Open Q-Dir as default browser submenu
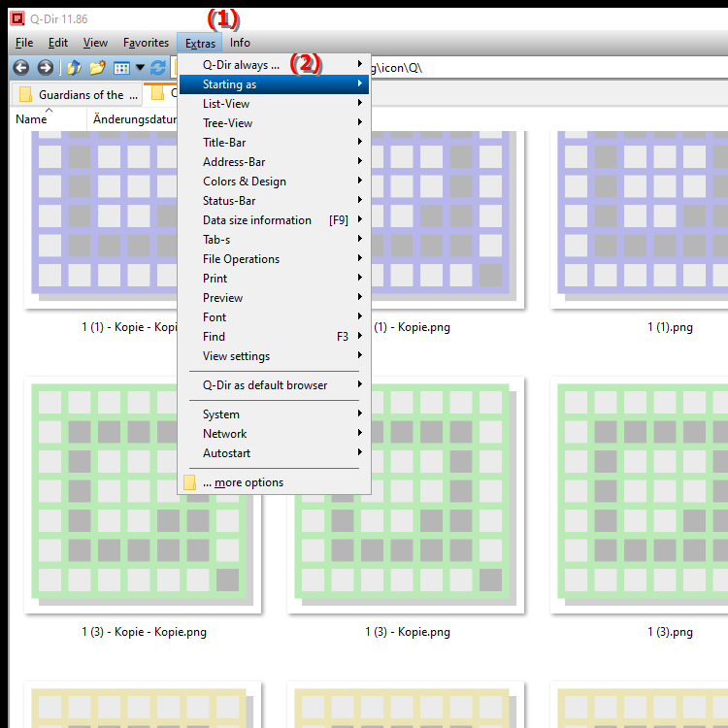This screenshot has width=728, height=728. point(274,385)
